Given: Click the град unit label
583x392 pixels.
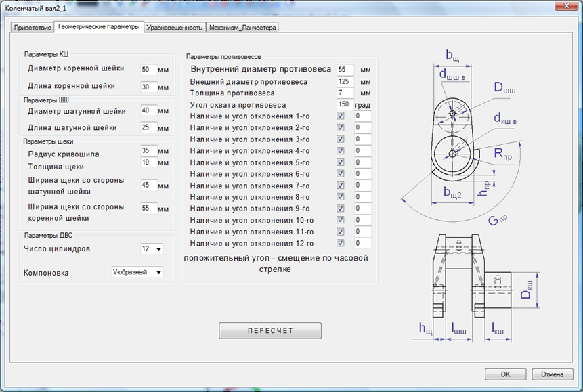Looking at the screenshot, I should coord(362,105).
